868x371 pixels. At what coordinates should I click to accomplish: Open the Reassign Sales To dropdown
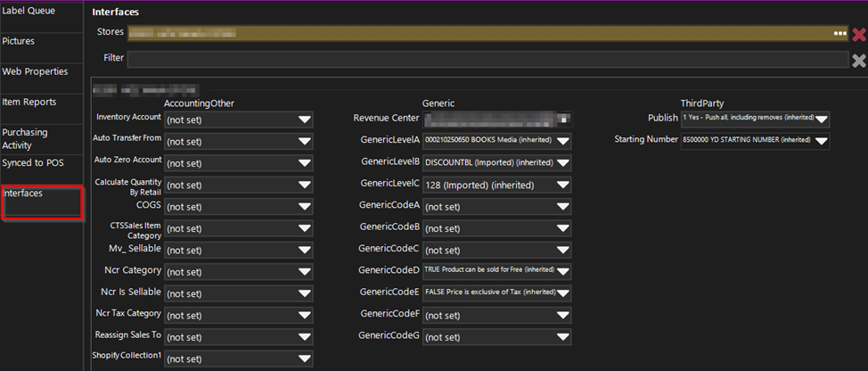[239, 337]
